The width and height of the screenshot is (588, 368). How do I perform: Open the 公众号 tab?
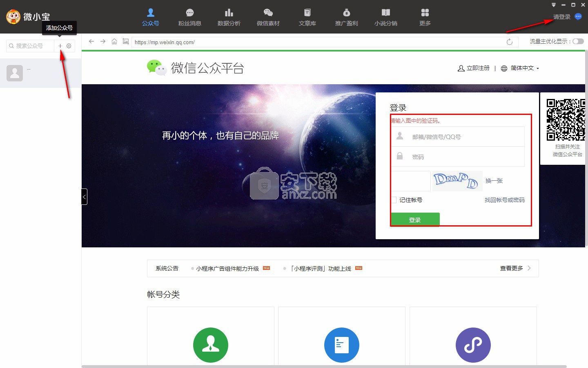(151, 17)
